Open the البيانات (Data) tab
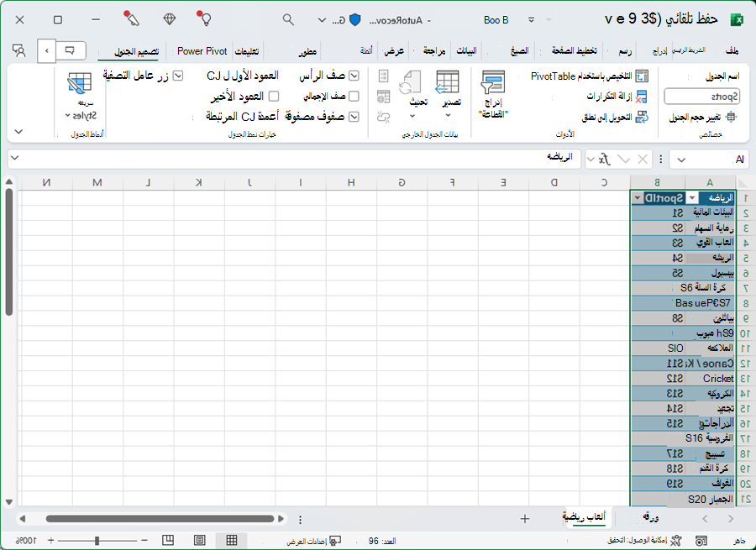 coord(466,50)
